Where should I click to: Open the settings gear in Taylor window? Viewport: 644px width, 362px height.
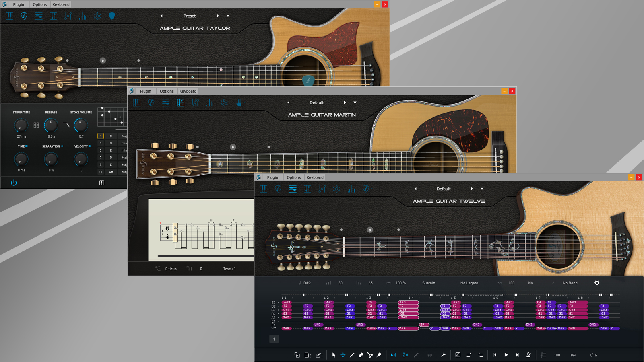pos(97,16)
